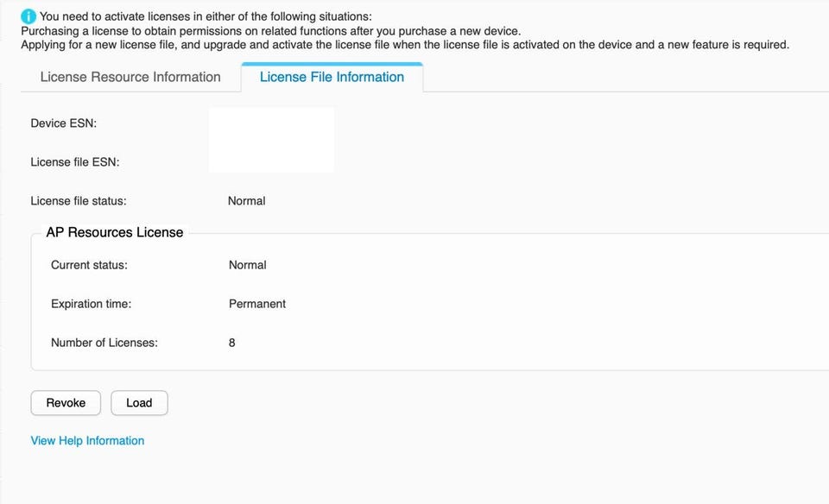Click the Expiration time label
This screenshot has width=829, height=504.
91,304
